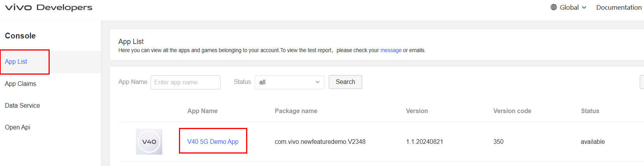Open the Documentation link
This screenshot has width=644, height=166.
619,7
